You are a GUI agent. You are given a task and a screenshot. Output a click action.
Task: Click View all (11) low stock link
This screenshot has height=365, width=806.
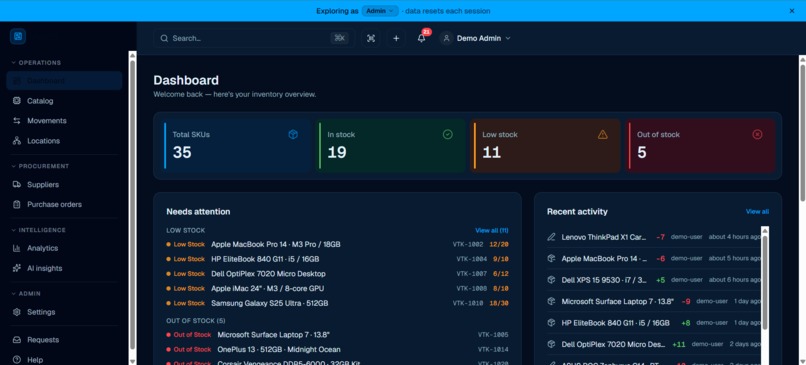[x=491, y=230]
